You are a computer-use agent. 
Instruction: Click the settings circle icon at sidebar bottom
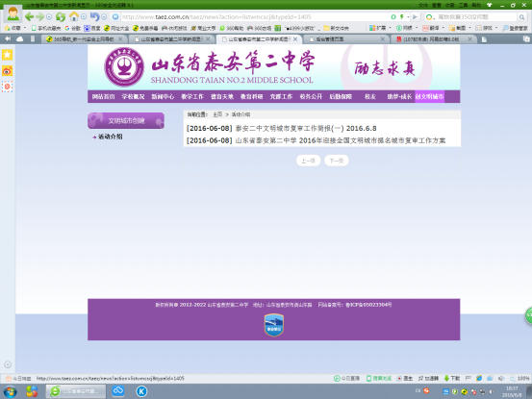coord(8,364)
